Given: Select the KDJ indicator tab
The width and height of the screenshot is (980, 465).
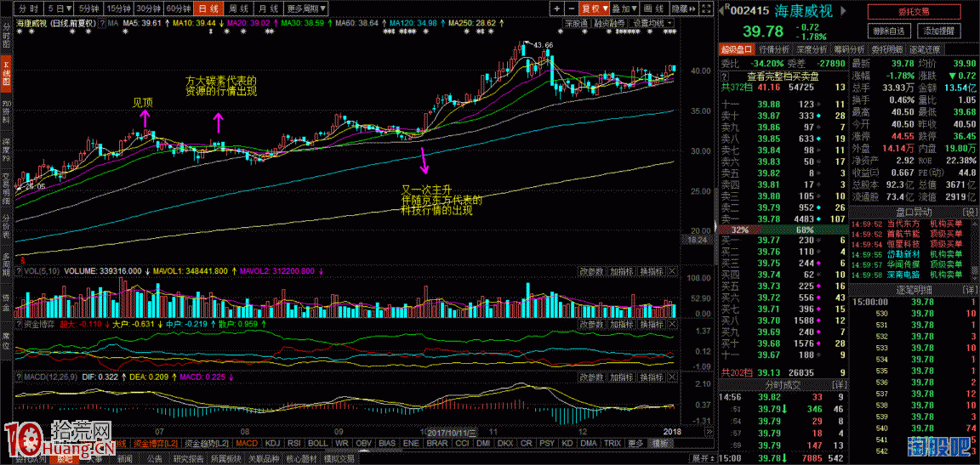Looking at the screenshot, I should coord(273,444).
